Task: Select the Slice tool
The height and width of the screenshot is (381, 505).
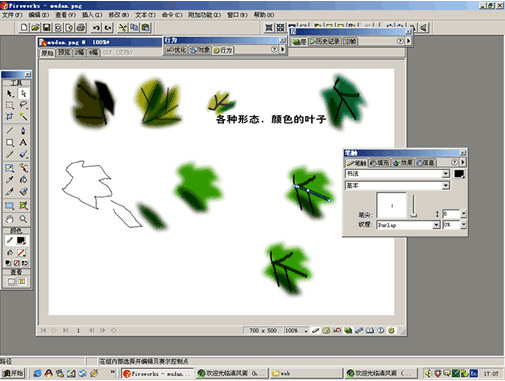Action: pyautogui.click(x=23, y=205)
